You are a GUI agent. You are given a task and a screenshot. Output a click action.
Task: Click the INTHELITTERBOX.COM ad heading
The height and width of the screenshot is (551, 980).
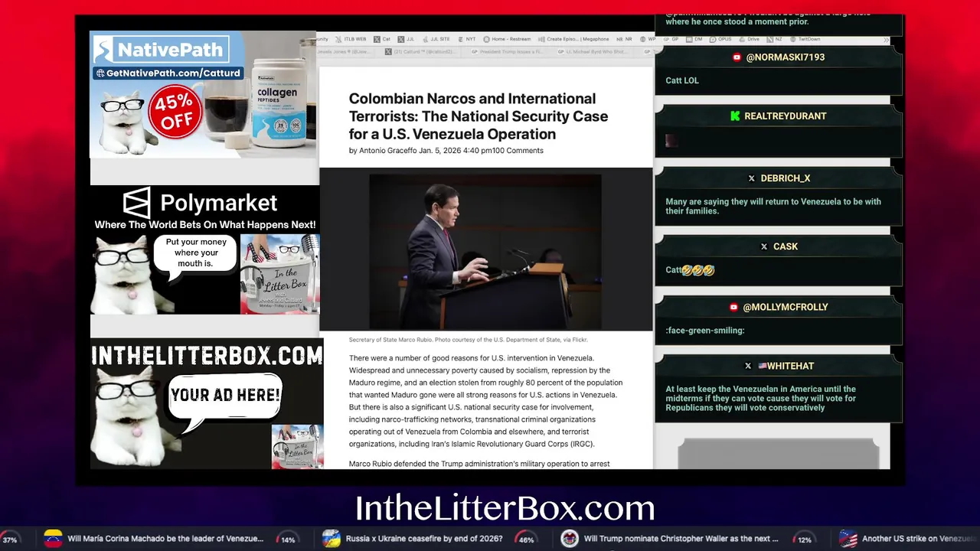coord(207,355)
